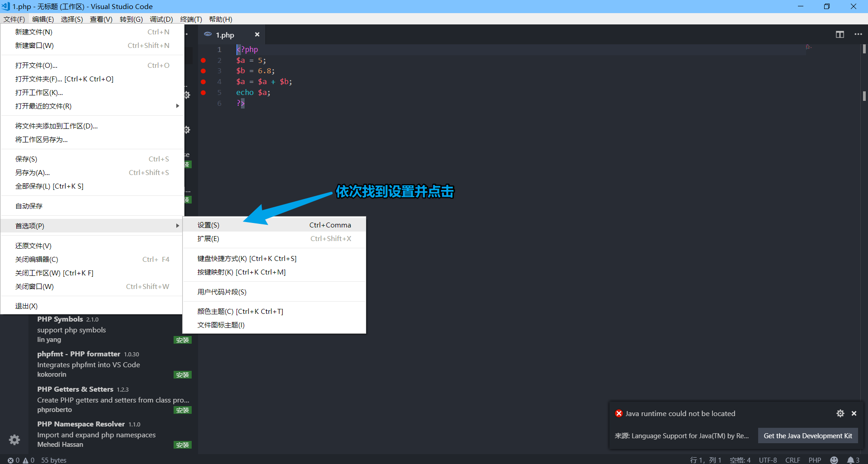This screenshot has width=868, height=464.
Task: Select 关闭窗口(W) entry
Action: point(92,286)
